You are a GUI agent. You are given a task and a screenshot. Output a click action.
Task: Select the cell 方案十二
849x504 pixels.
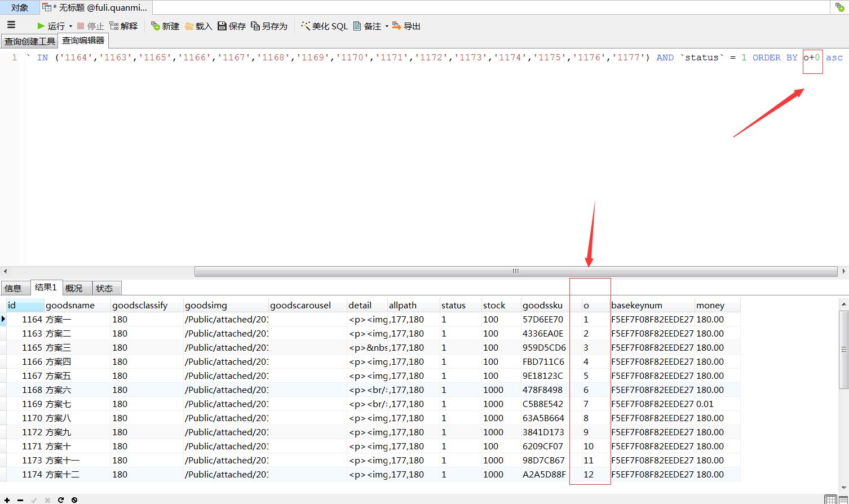tap(77, 474)
